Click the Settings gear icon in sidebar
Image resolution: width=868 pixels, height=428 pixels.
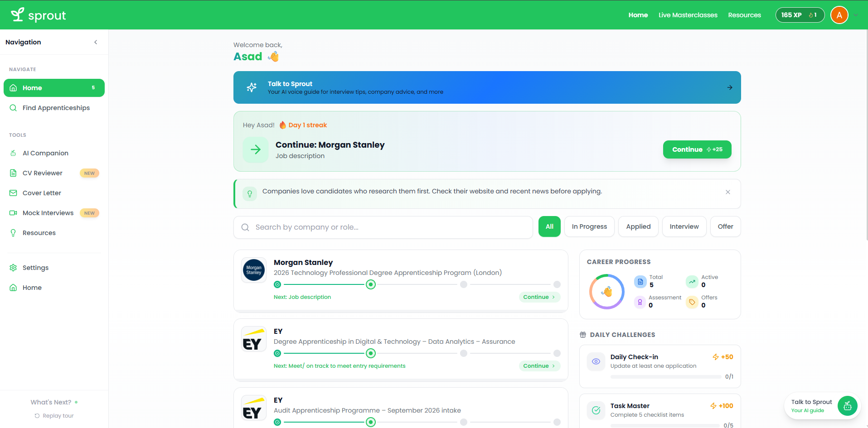[x=13, y=268]
